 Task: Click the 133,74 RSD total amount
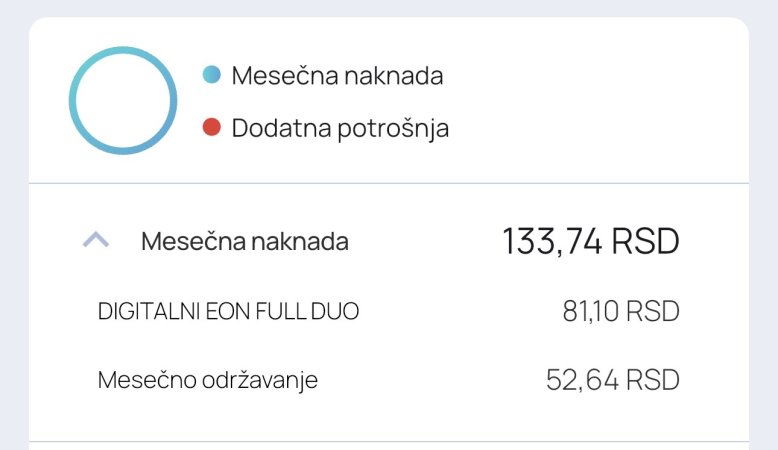(x=590, y=241)
